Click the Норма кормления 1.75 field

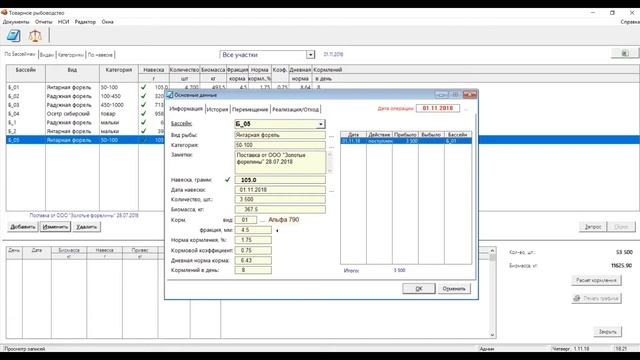[x=253, y=240]
